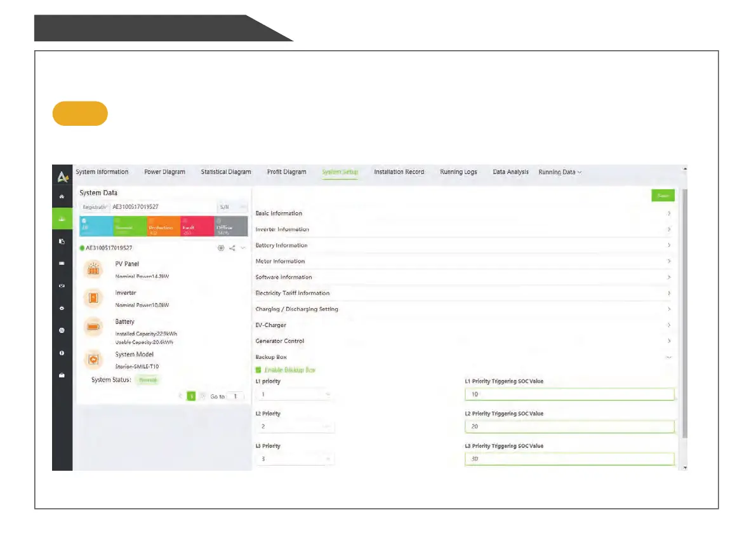The width and height of the screenshot is (756, 533).
Task: Click next page arrow in pagination
Action: [x=202, y=396]
